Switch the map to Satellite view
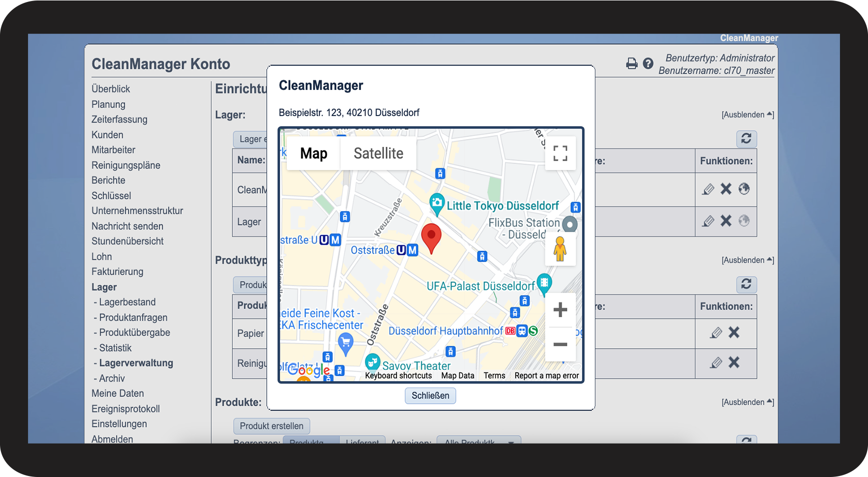The image size is (868, 477). 378,154
